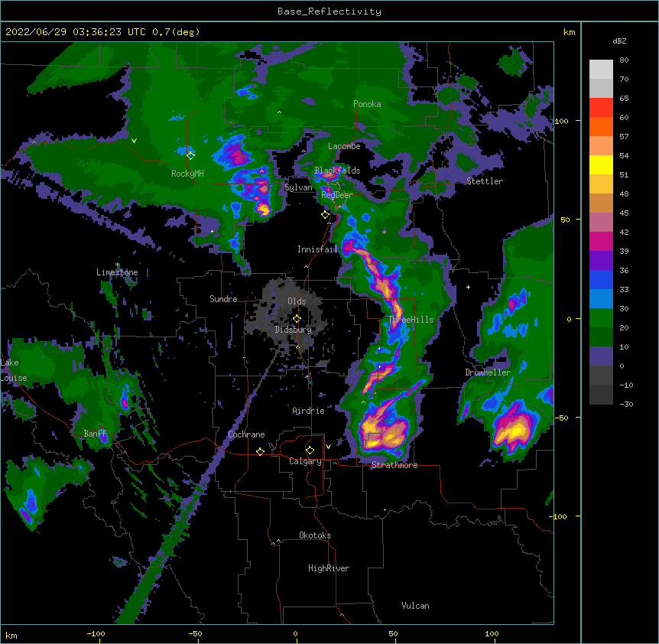The height and width of the screenshot is (644, 659).
Task: Click the Cochrane label
Action: coord(246,434)
